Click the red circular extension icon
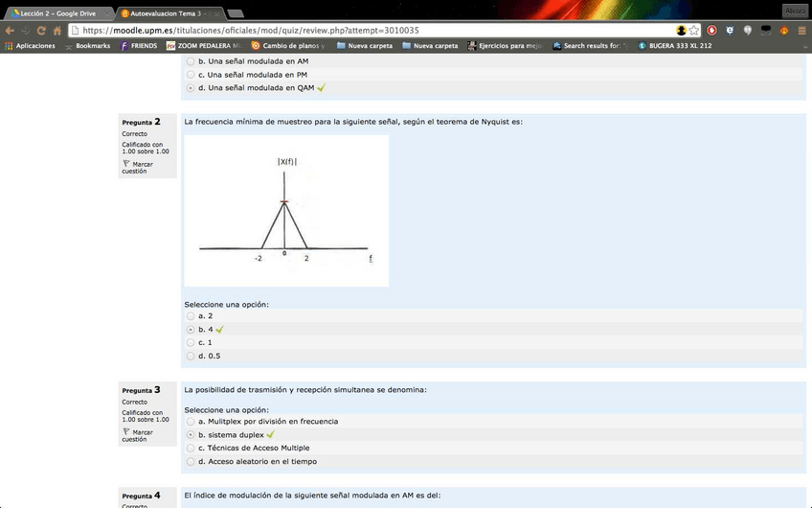Screen dimensions: 812x508 (x=712, y=31)
